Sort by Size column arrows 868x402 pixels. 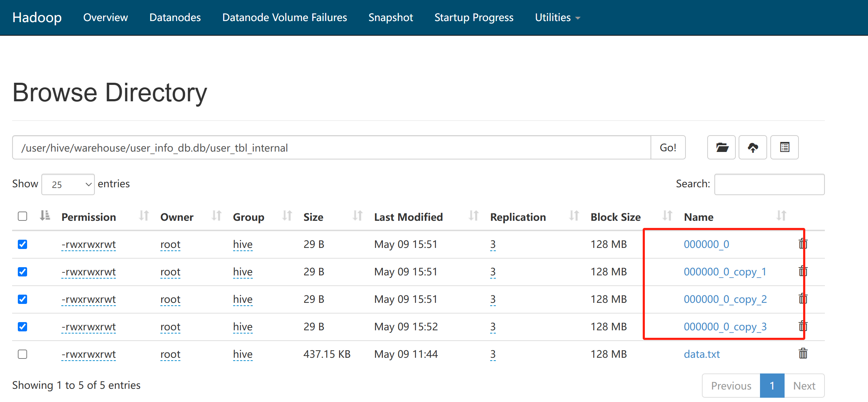pos(358,216)
